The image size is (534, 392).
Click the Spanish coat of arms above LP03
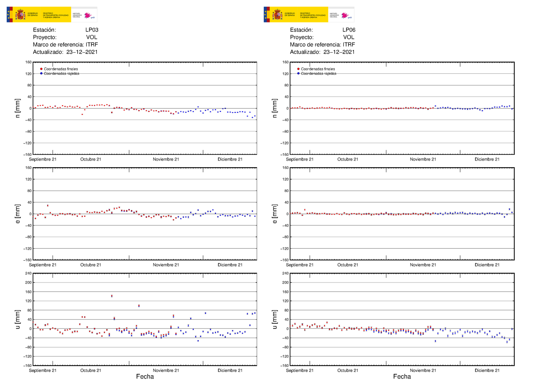point(20,15)
